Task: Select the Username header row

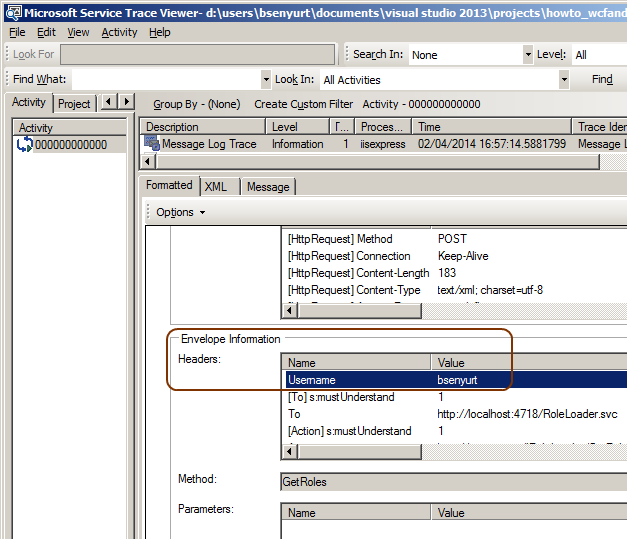Action: click(x=400, y=380)
